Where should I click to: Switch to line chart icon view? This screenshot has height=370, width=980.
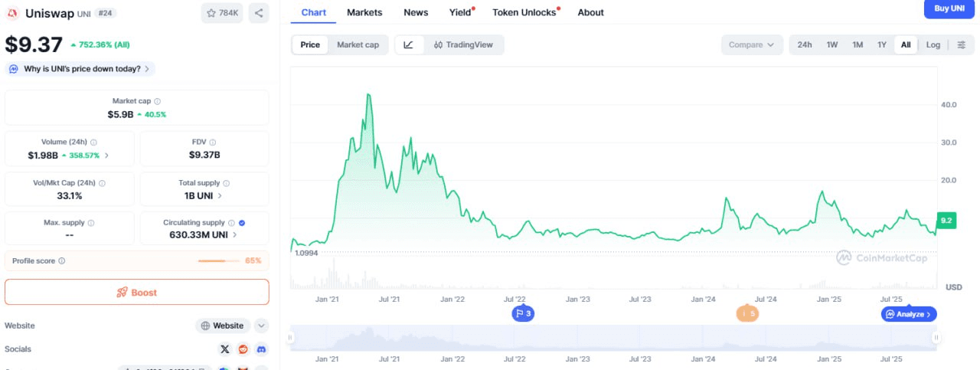[409, 45]
